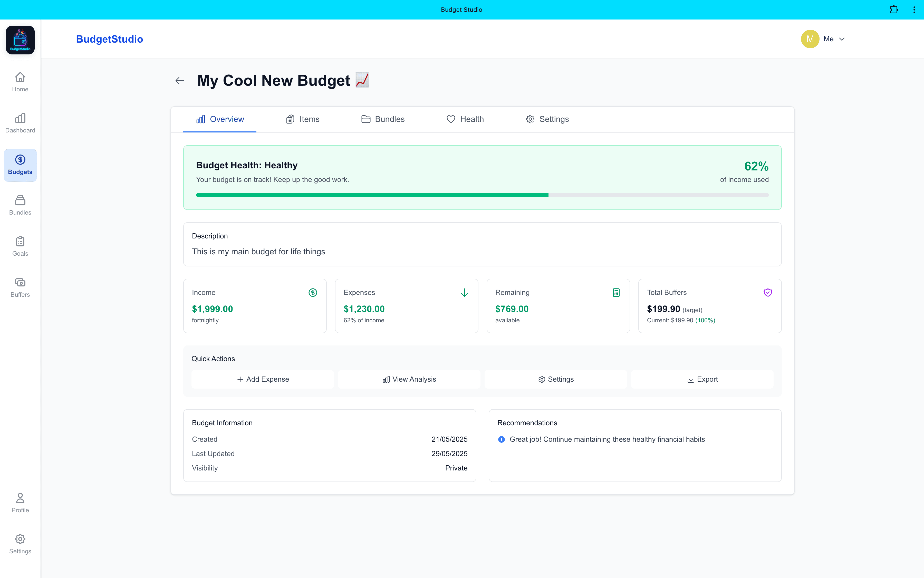Screen dimensions: 924x578
Task: Click the Budget Health: Healthy heading
Action: click(247, 165)
